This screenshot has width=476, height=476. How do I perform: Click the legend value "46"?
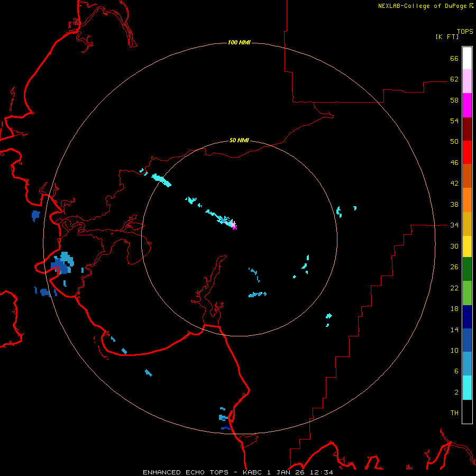pyautogui.click(x=454, y=163)
